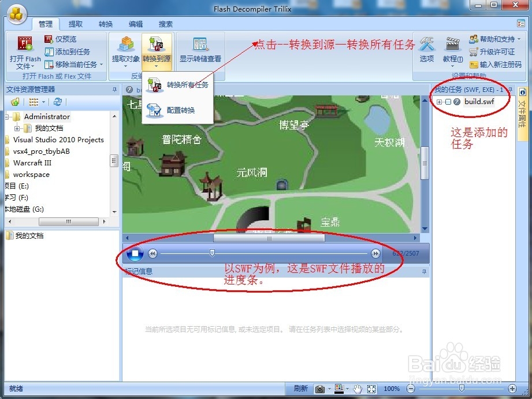Click 帮助和支持 help and support

[x=492, y=39]
